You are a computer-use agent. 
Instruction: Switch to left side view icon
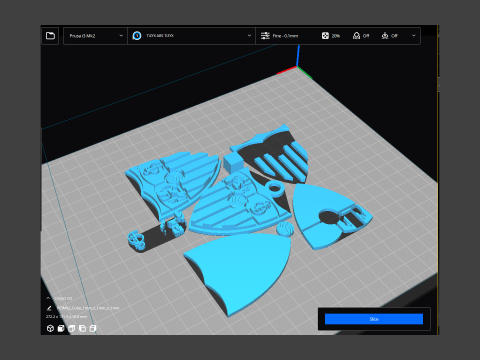click(82, 329)
